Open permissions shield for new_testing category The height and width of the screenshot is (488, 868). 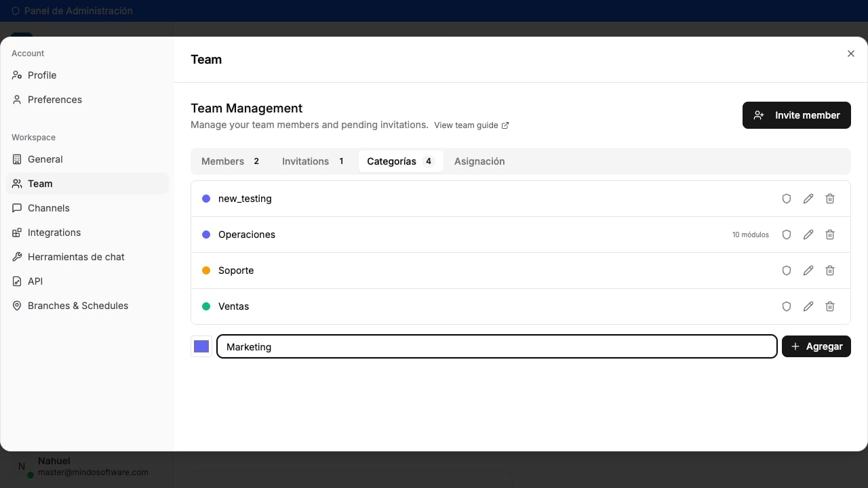click(x=787, y=199)
